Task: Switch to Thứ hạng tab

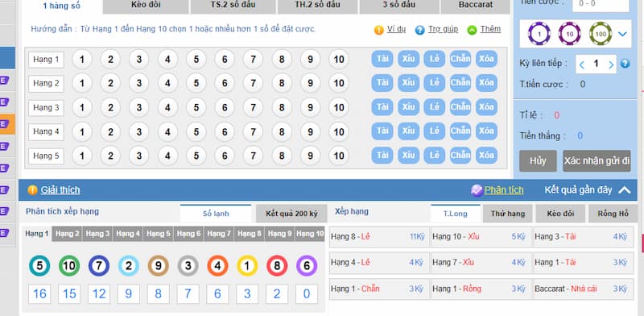Action: [x=508, y=214]
